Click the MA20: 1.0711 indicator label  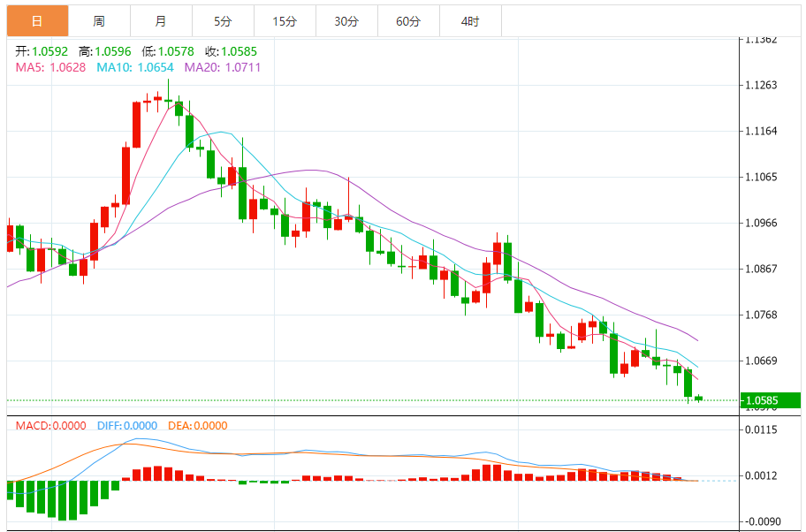(223, 67)
